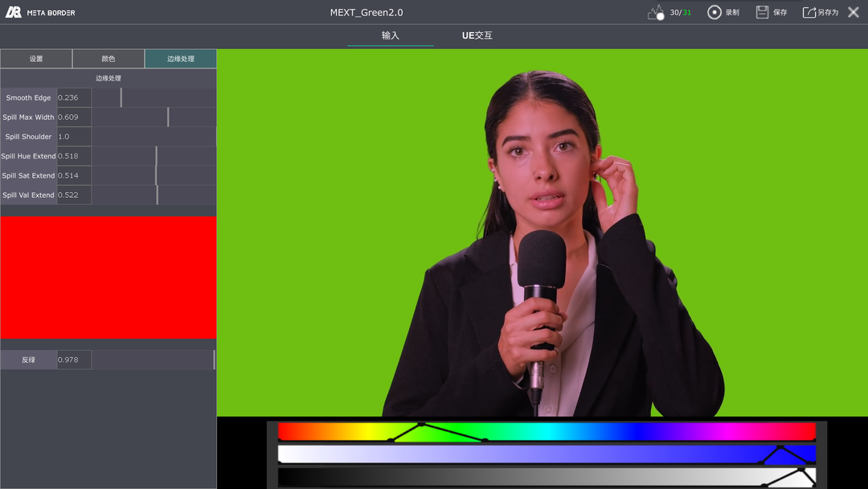Click the rainbow hue range bar
The image size is (868, 489).
click(x=547, y=432)
